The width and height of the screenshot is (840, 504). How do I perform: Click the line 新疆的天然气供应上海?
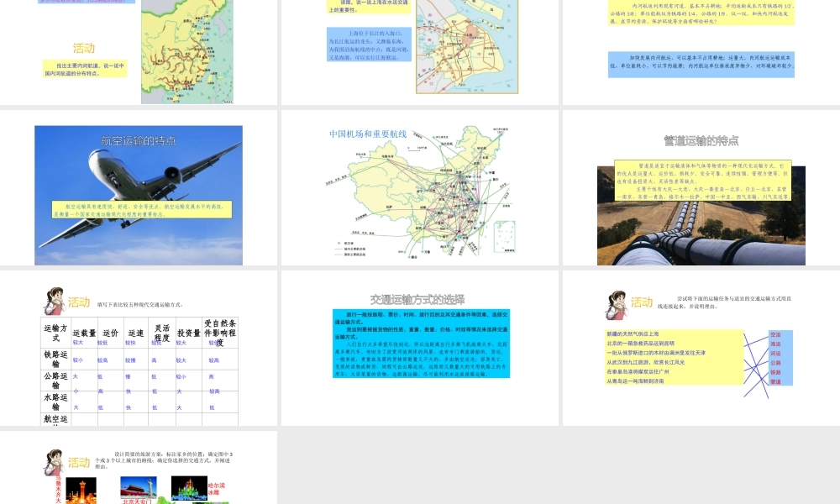[633, 333]
